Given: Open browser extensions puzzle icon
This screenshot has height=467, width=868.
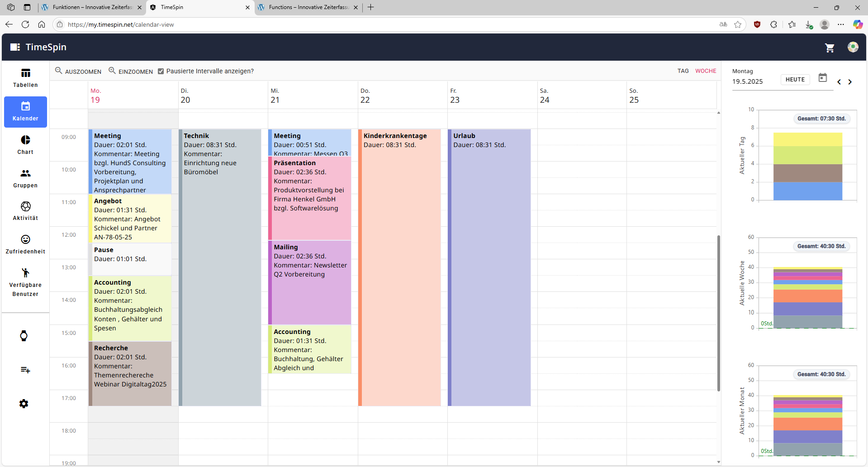Looking at the screenshot, I should tap(773, 24).
